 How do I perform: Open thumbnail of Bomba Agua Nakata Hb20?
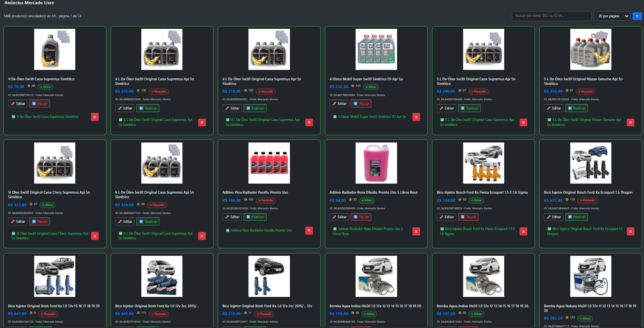pos(591,277)
